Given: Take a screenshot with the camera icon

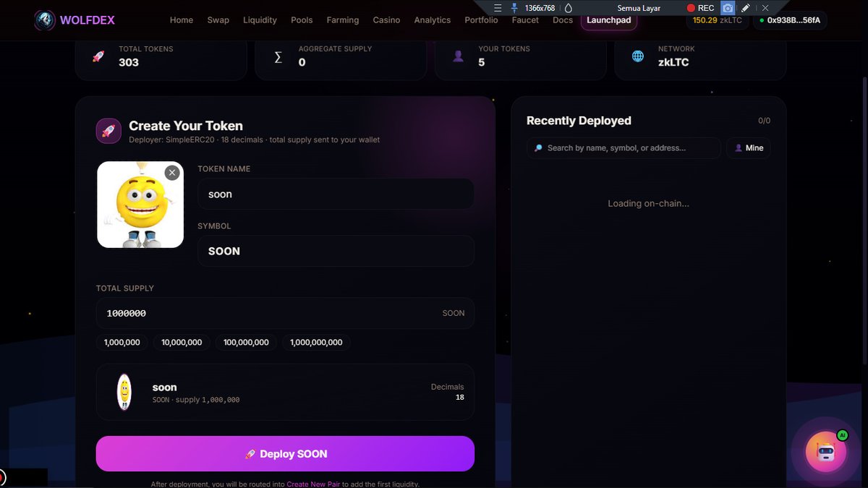Looking at the screenshot, I should coord(728,8).
